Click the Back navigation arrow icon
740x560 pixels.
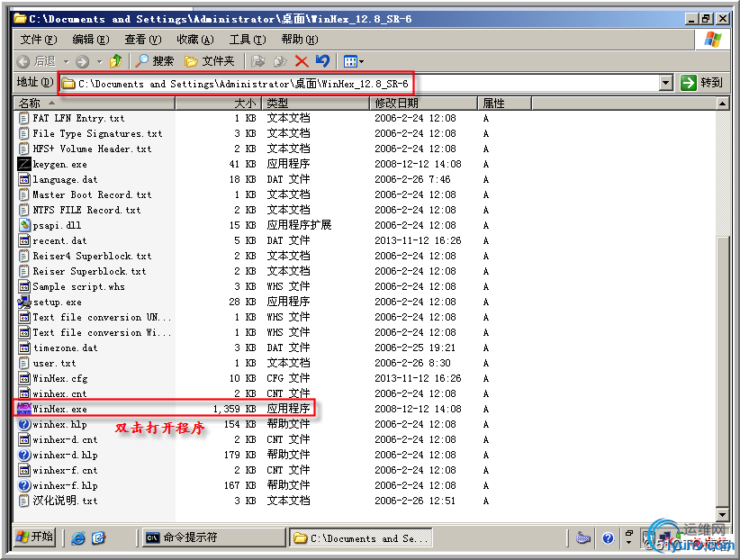(23, 61)
